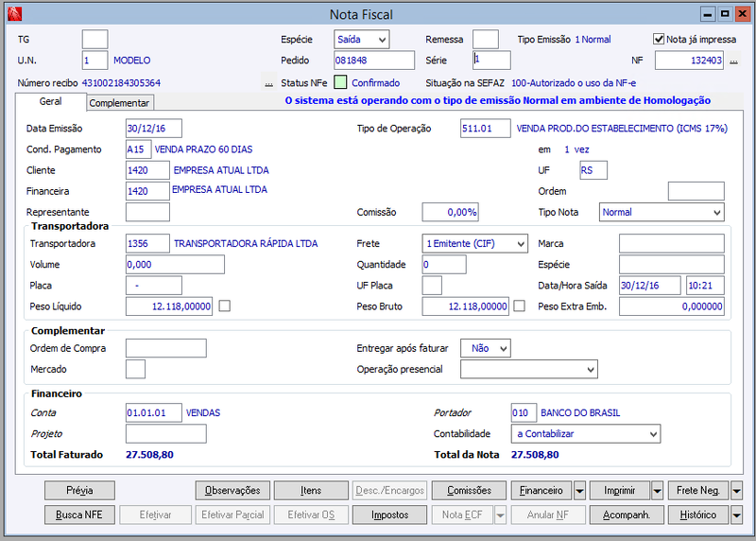756x541 pixels.
Task: Open the arrow menu beside Frete Neg. button
Action: 736,490
